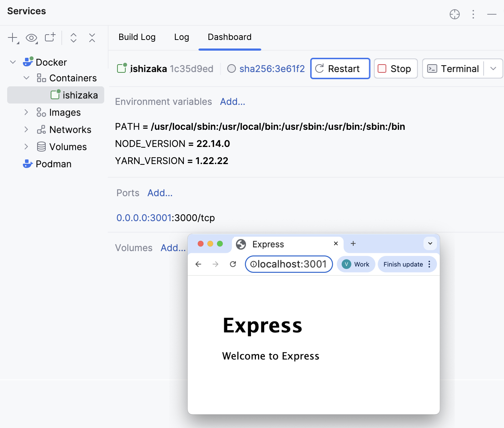The image size is (504, 428).
Task: Restart the ishizaka container
Action: tap(340, 68)
